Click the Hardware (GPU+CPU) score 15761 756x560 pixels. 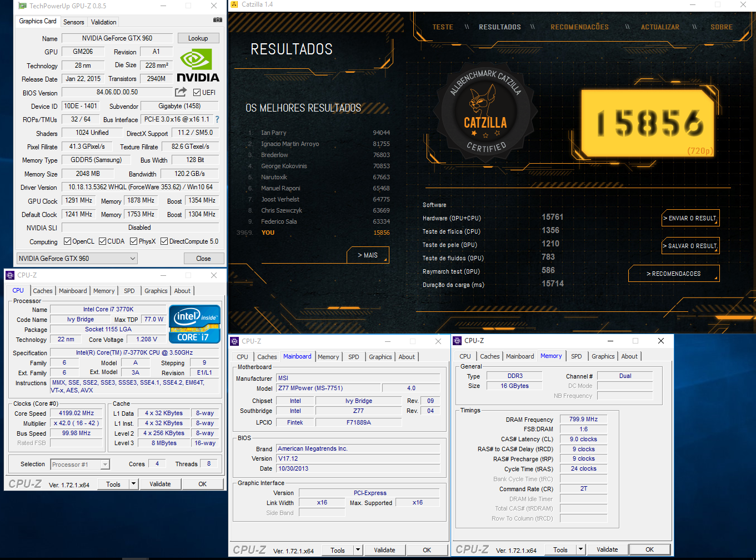pyautogui.click(x=553, y=217)
